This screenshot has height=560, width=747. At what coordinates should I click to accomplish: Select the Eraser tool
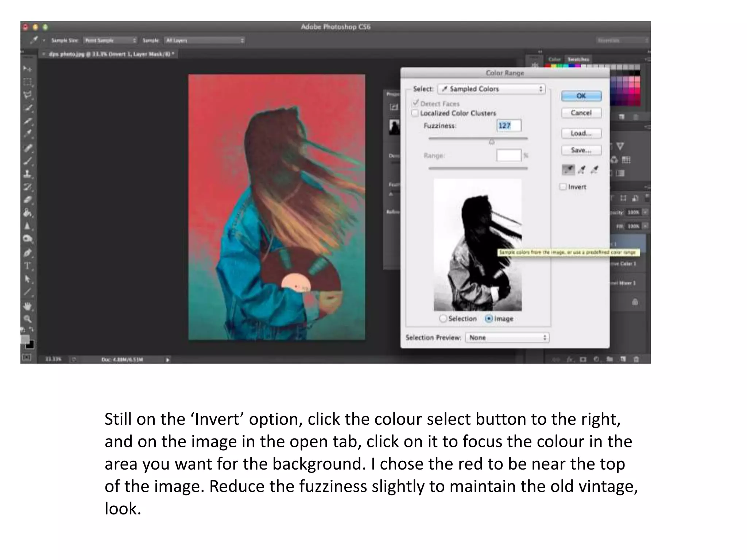pyautogui.click(x=28, y=200)
